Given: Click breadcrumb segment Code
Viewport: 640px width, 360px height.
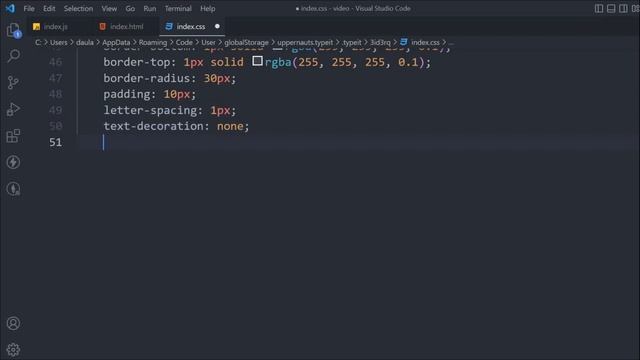Looking at the screenshot, I should pos(184,42).
